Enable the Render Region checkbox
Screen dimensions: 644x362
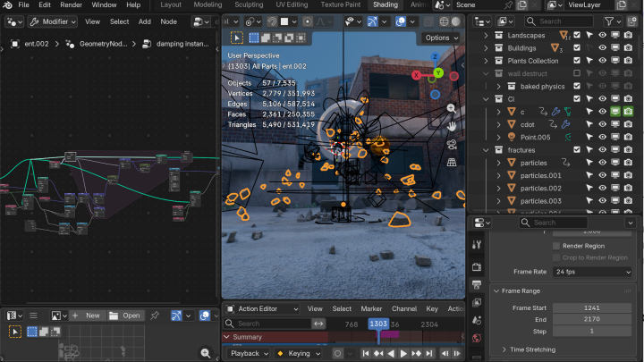click(556, 245)
